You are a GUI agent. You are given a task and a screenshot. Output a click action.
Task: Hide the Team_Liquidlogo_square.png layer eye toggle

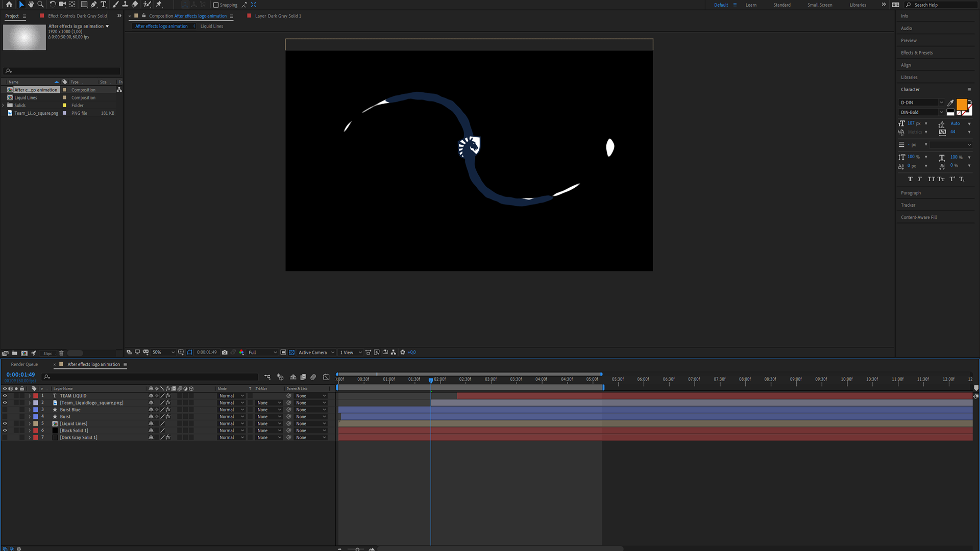tap(5, 403)
